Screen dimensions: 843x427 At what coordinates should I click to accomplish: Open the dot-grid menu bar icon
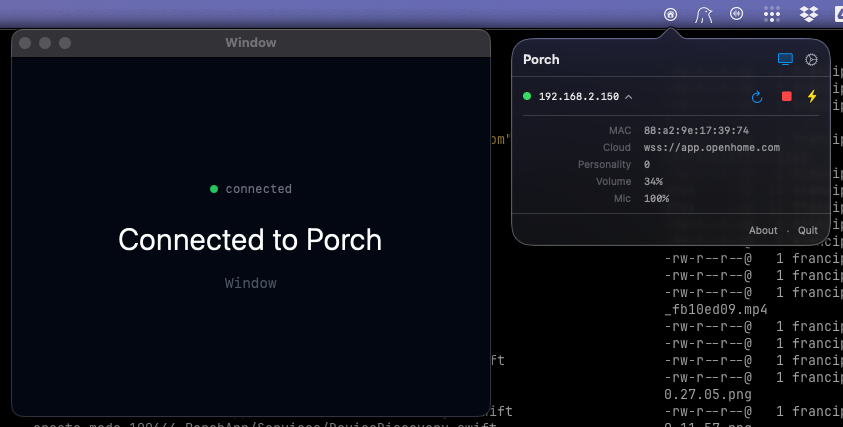click(771, 15)
